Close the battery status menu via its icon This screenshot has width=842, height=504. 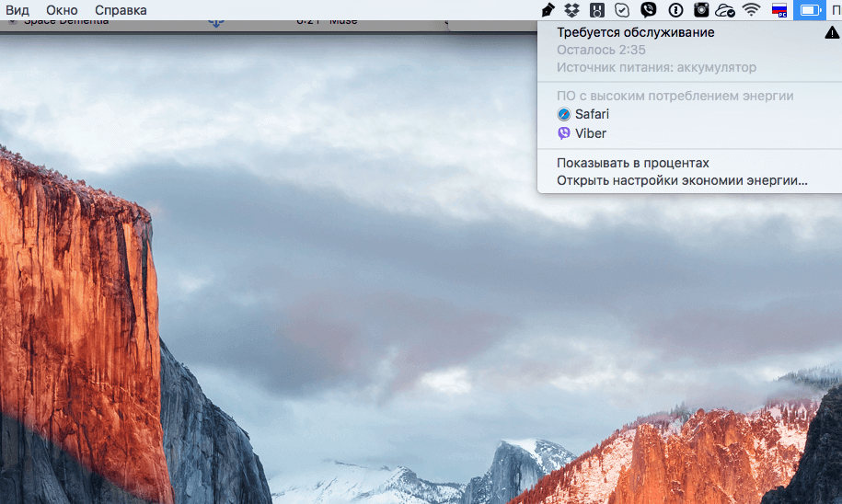point(810,10)
